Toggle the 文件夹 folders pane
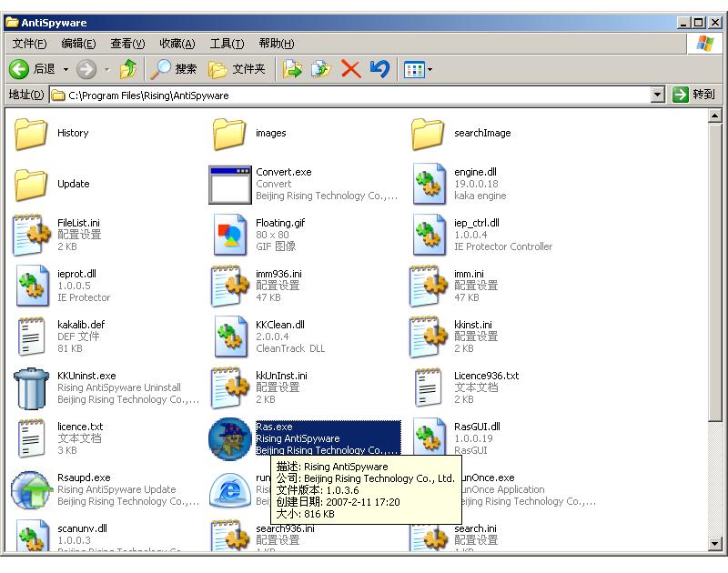Screen dimensions: 728x573 coord(237,69)
